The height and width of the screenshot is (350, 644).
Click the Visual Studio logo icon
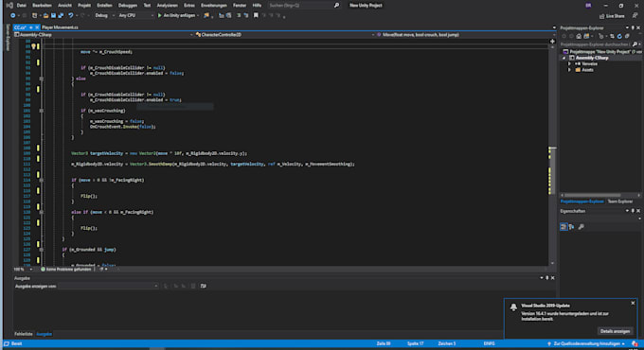click(9, 6)
